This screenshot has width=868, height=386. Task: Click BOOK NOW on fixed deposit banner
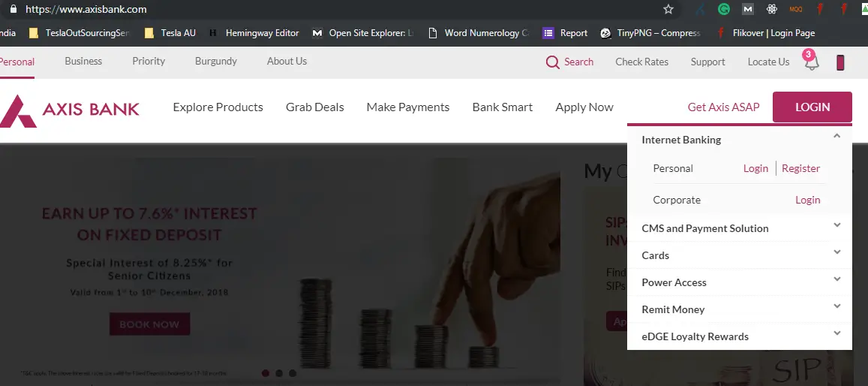click(x=149, y=324)
